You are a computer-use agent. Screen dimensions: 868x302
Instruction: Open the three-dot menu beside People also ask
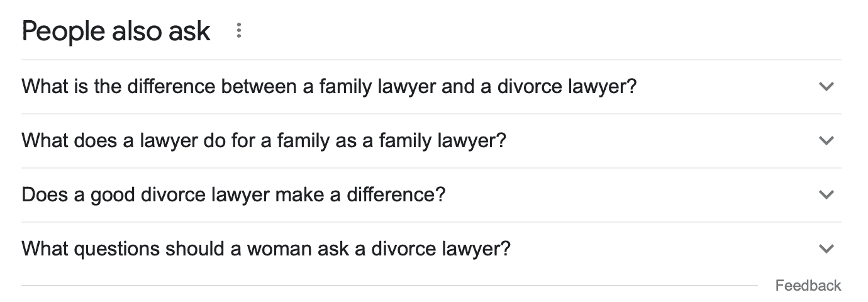click(x=238, y=31)
